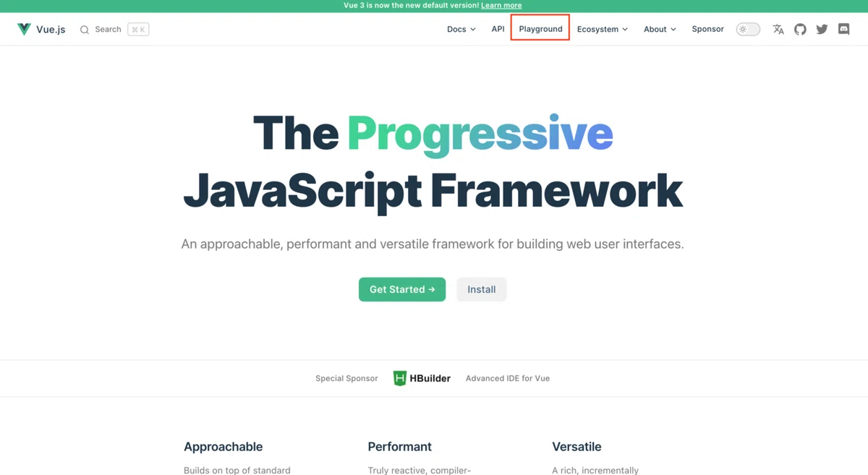The width and height of the screenshot is (868, 475).
Task: Click the Advanced IDE for Vue text
Action: (508, 378)
